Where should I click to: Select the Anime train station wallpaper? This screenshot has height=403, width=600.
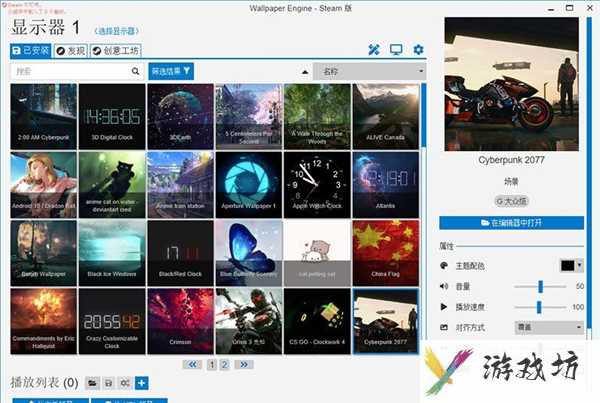tap(181, 185)
